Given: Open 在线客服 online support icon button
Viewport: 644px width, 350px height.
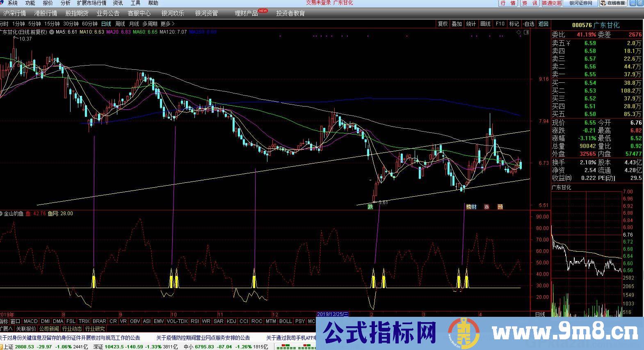Looking at the screenshot, I should pyautogui.click(x=613, y=3).
